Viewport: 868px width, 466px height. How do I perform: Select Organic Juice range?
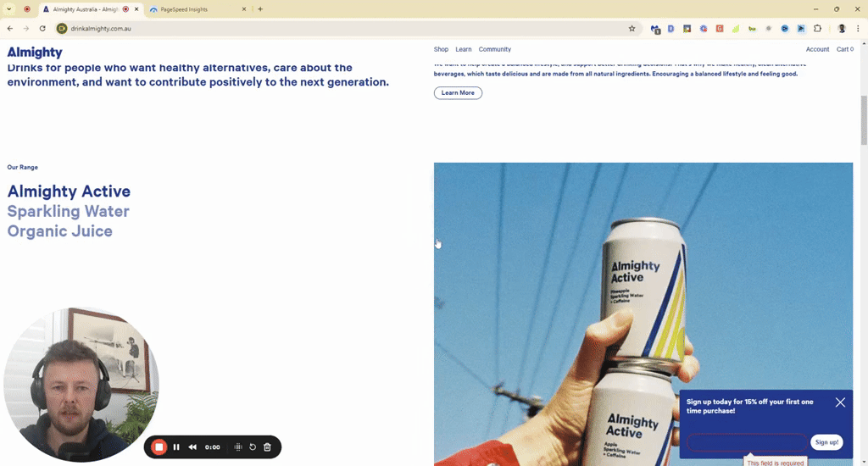pyautogui.click(x=60, y=231)
